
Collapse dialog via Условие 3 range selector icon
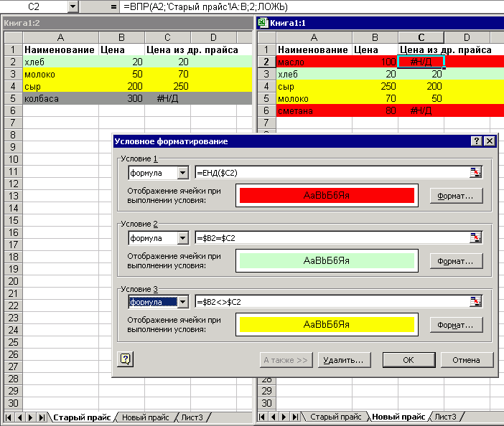(475, 302)
